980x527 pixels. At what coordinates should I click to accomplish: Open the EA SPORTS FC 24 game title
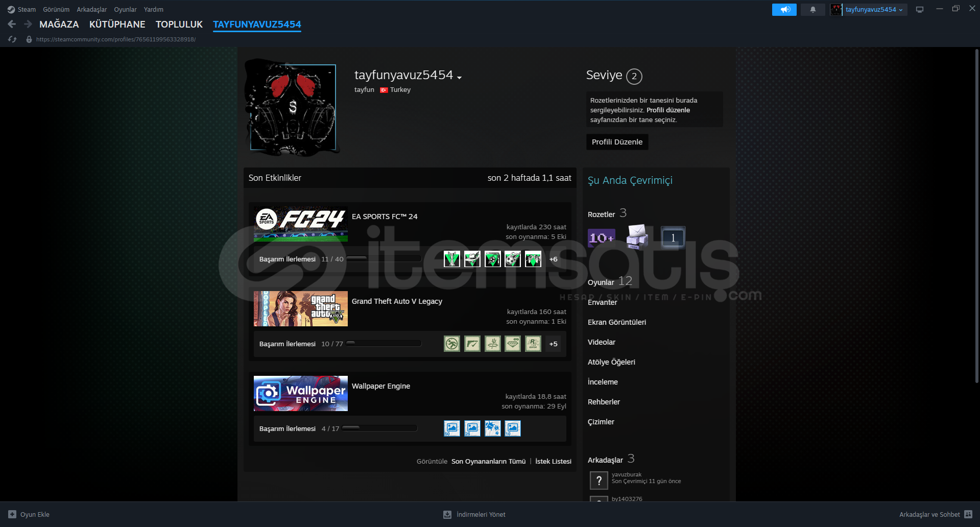coord(385,217)
